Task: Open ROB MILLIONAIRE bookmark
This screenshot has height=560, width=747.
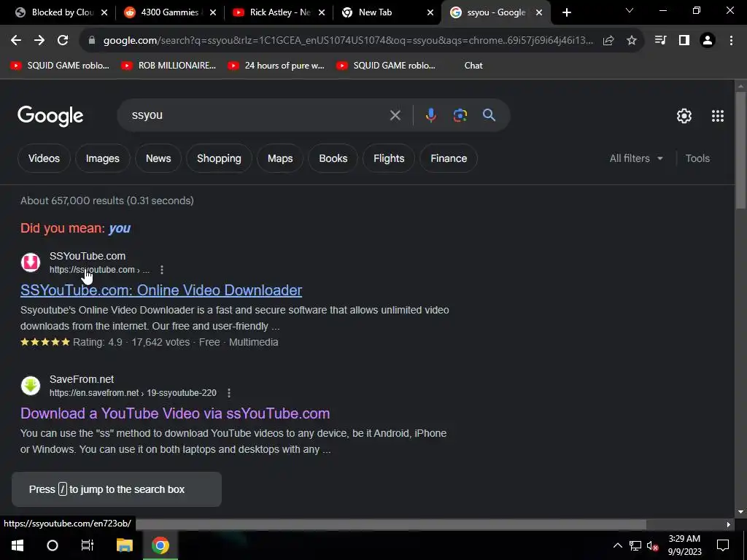Action: pos(169,66)
